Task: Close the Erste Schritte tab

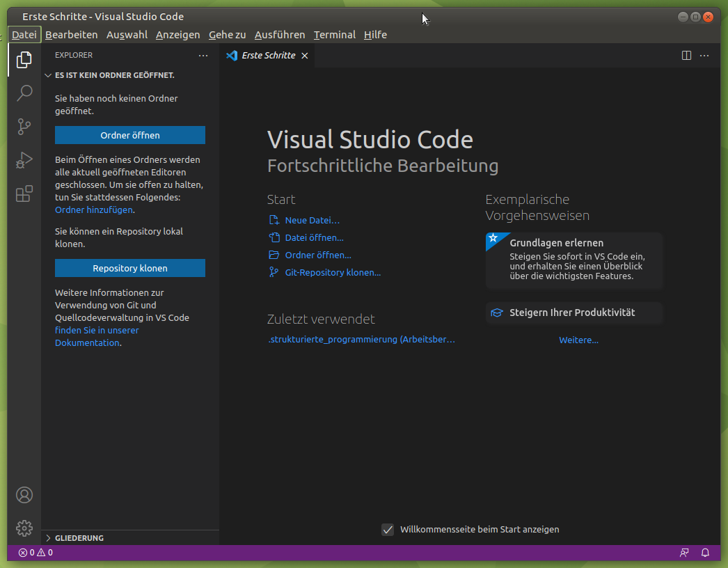Action: point(305,56)
